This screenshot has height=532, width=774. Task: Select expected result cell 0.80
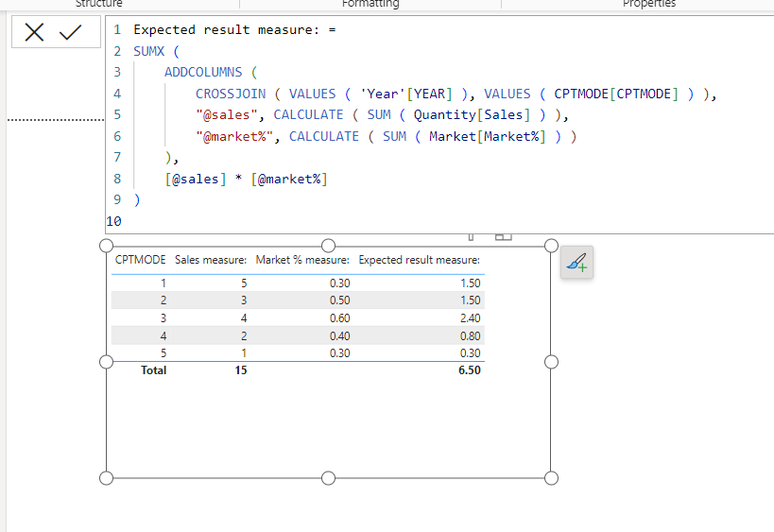click(x=470, y=336)
